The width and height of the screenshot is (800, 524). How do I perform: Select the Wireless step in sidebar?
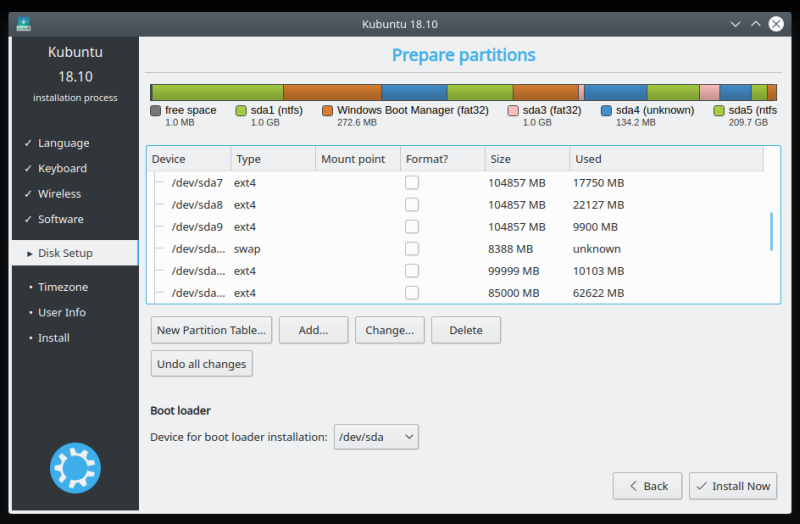59,194
